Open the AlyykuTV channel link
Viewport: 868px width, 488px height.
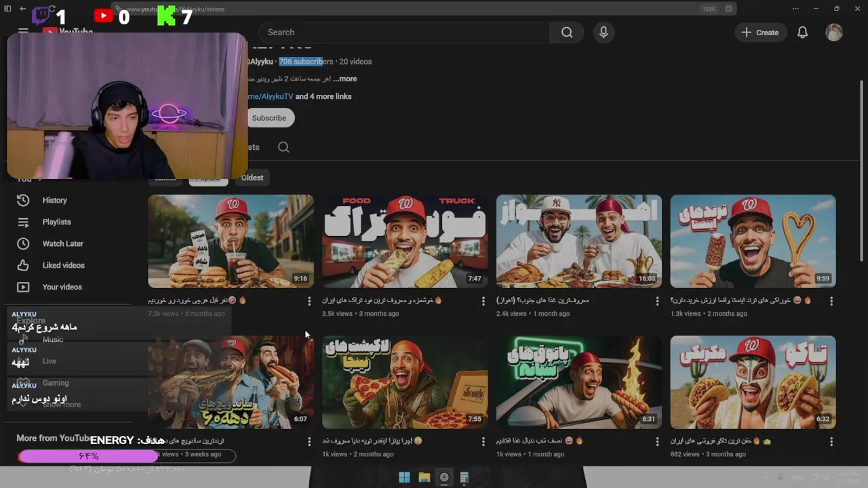(271, 96)
